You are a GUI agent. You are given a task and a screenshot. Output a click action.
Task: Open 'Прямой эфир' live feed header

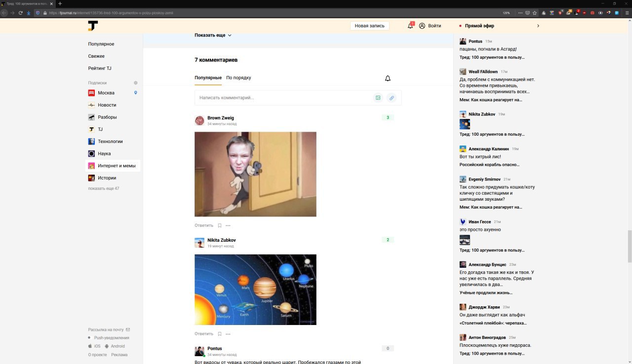coord(479,26)
